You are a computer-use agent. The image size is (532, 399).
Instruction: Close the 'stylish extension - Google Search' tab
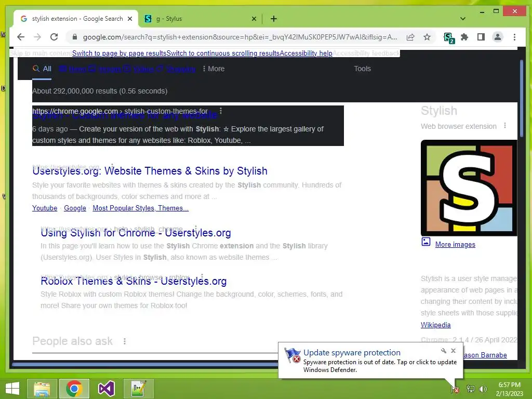[x=129, y=19]
